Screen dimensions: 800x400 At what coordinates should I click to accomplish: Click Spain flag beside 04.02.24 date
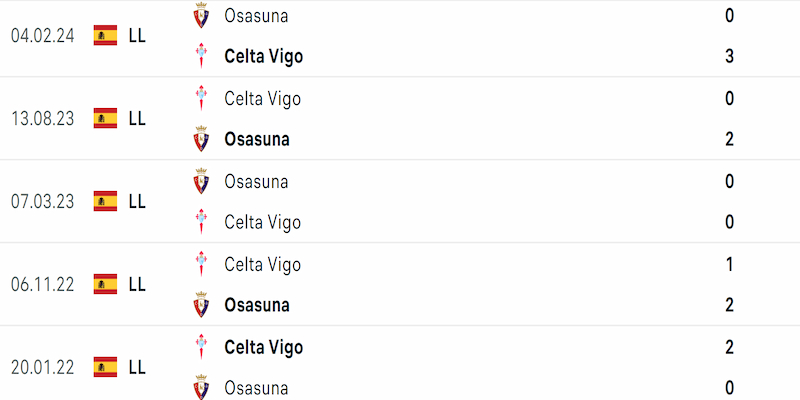pyautogui.click(x=106, y=35)
